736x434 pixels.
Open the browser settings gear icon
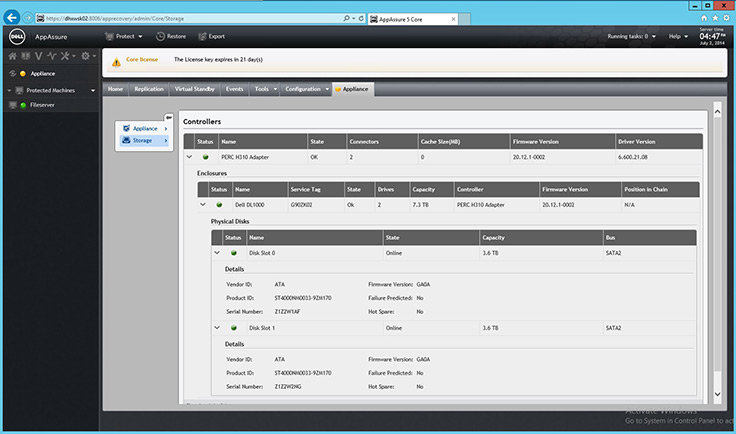726,18
